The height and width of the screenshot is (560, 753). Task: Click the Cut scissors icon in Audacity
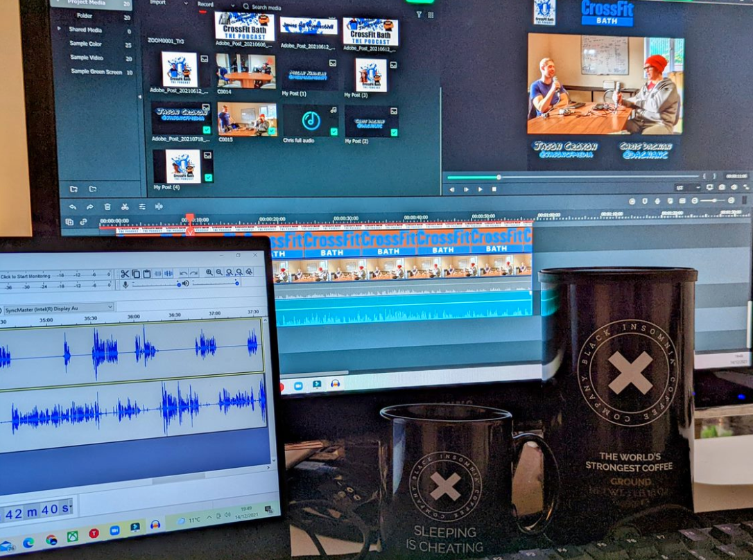pos(125,274)
